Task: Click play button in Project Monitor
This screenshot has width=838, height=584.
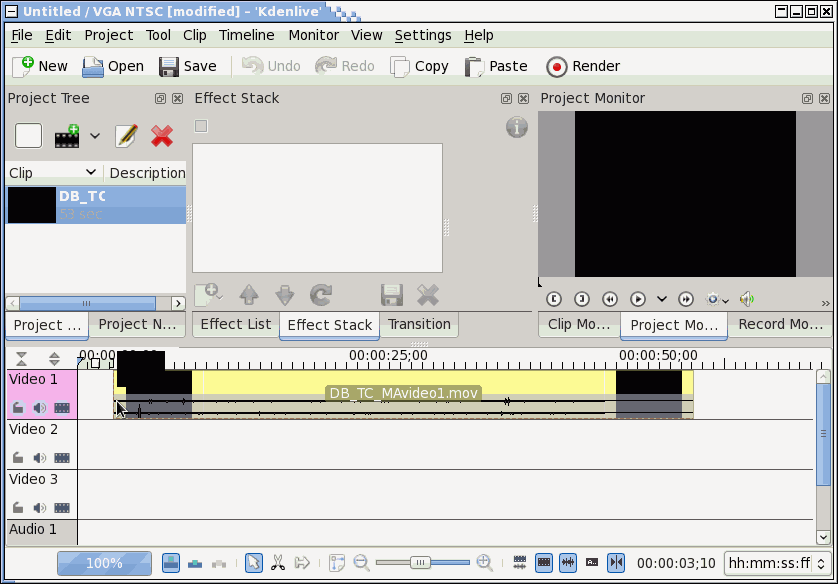Action: coord(638,299)
